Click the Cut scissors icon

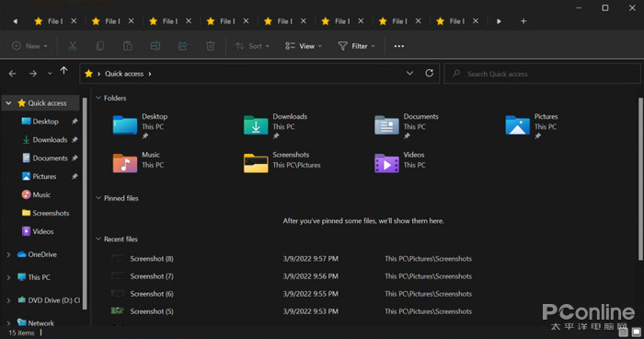coord(73,46)
